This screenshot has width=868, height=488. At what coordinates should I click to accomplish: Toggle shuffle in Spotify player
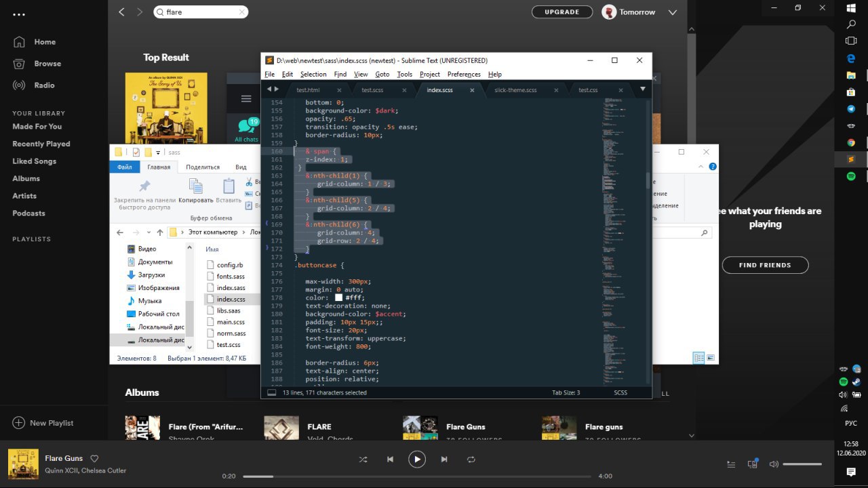pos(363,460)
